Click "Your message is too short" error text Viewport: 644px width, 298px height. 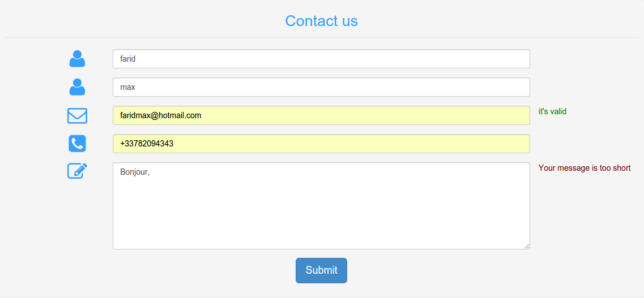point(585,168)
